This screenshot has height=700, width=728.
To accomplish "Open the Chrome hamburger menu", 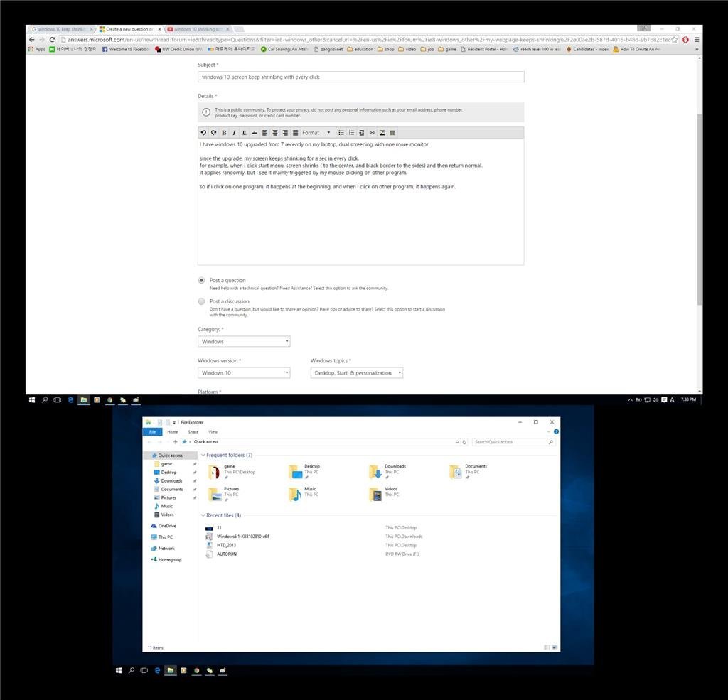I will (697, 40).
